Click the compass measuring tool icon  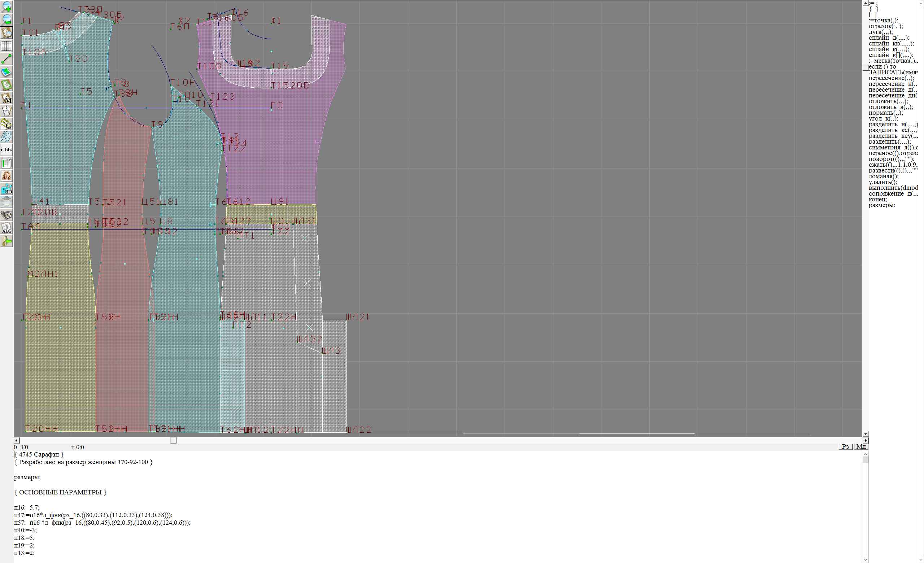pos(7,111)
